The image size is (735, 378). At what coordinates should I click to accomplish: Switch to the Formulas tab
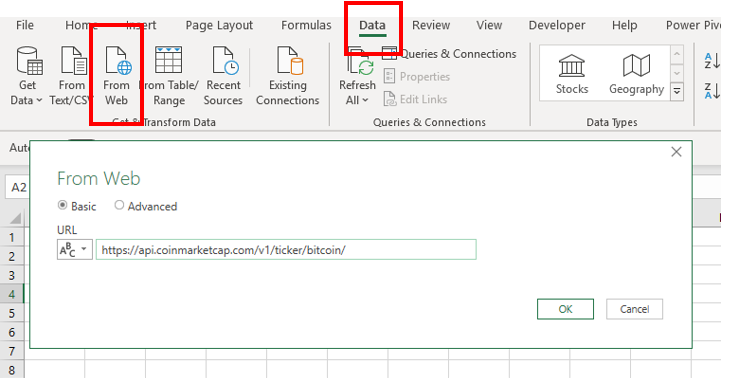tap(306, 25)
